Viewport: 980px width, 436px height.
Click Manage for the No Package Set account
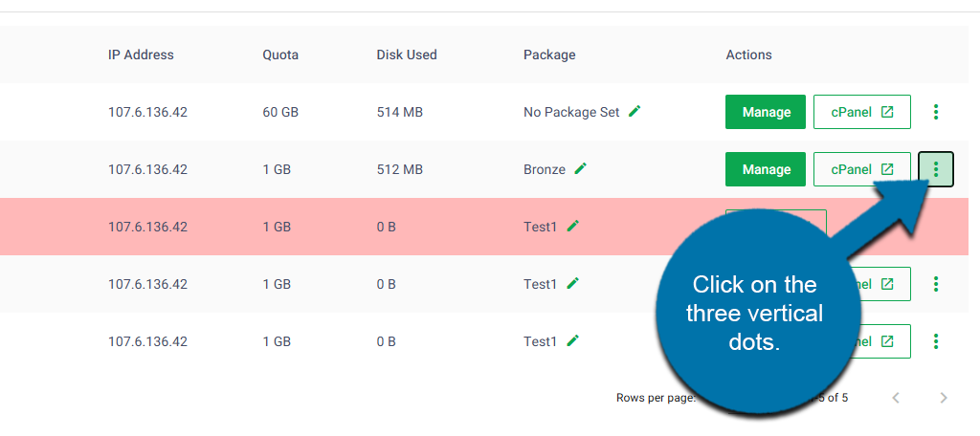[766, 112]
